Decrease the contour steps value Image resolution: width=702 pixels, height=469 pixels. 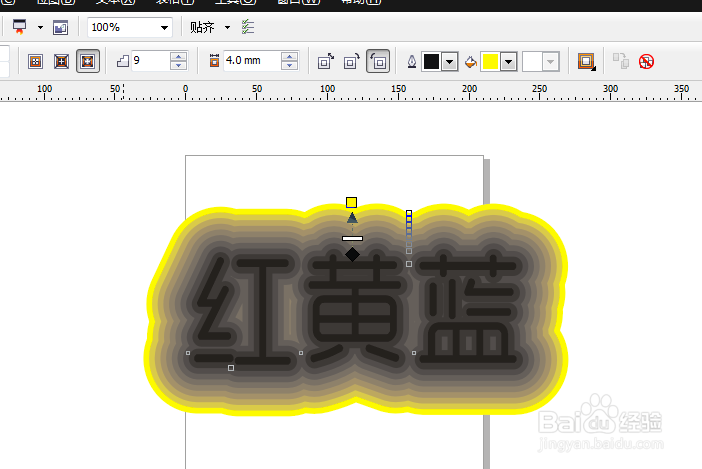179,66
